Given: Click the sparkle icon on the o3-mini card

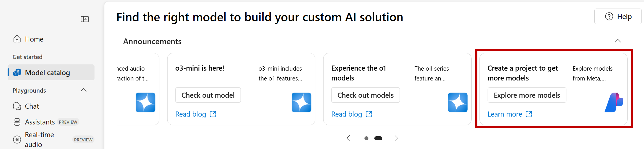Looking at the screenshot, I should 301,102.
